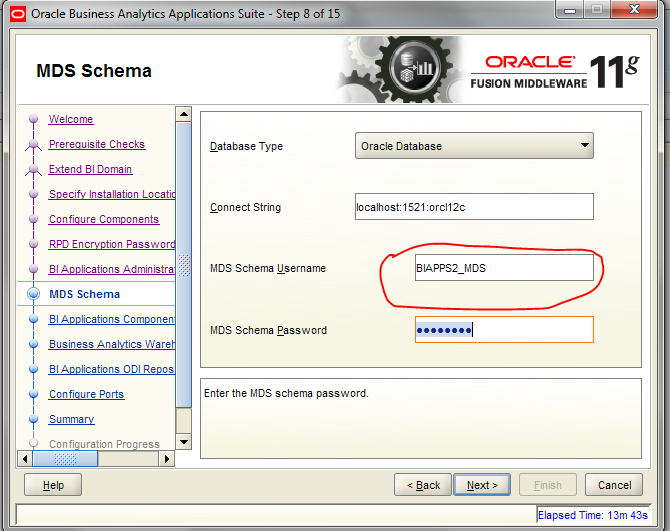Click the Summary step bullet icon
Screen dimensions: 670x531
pos(33,419)
